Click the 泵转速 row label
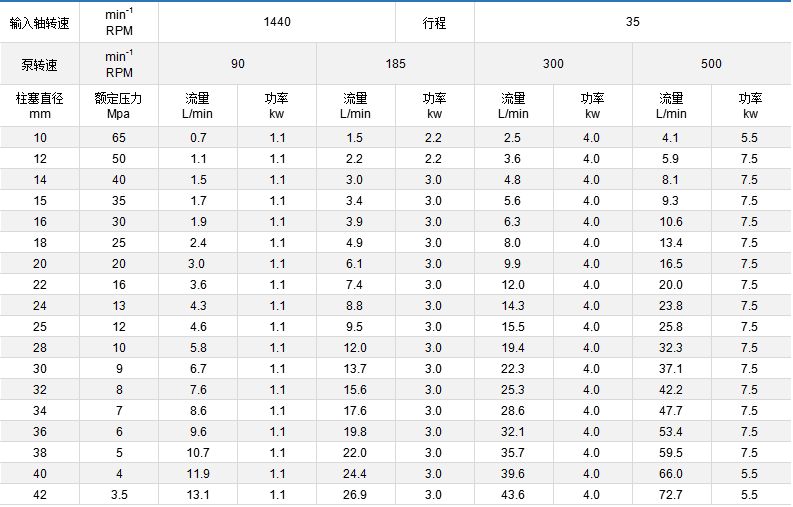 (40, 64)
